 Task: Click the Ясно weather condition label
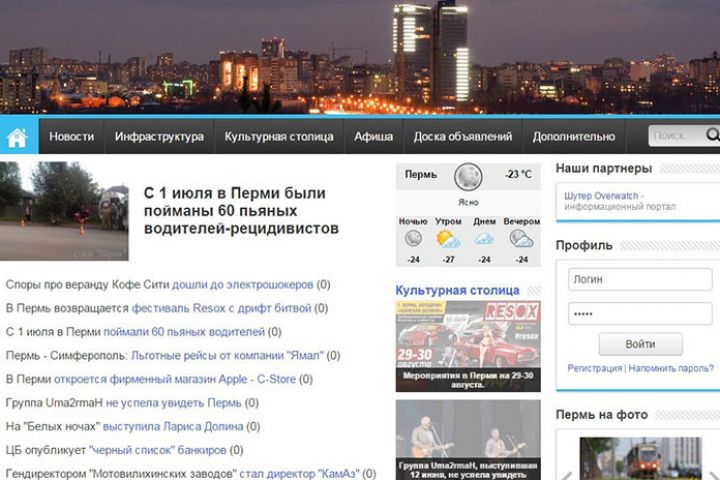[468, 202]
